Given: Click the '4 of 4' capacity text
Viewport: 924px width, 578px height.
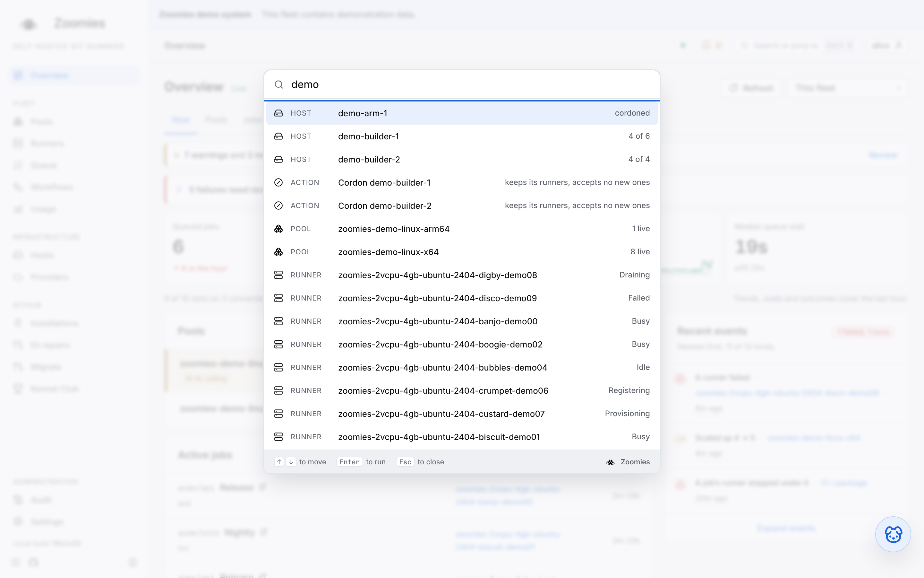Looking at the screenshot, I should (639, 159).
